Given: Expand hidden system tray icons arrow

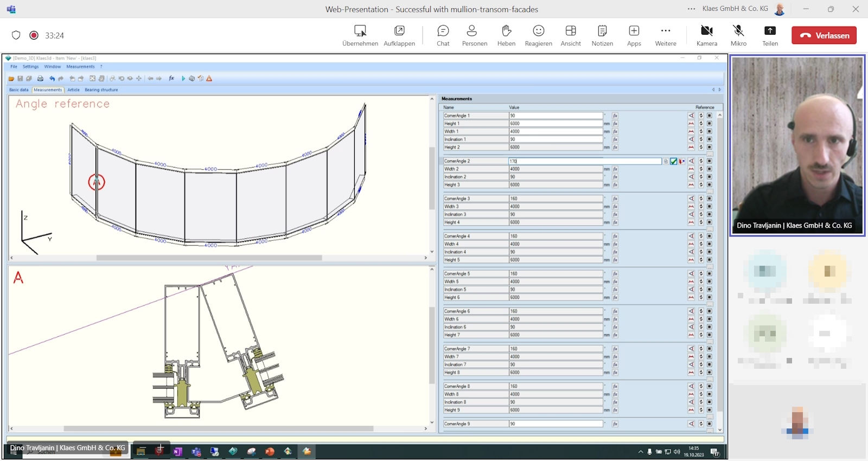Looking at the screenshot, I should tap(641, 451).
